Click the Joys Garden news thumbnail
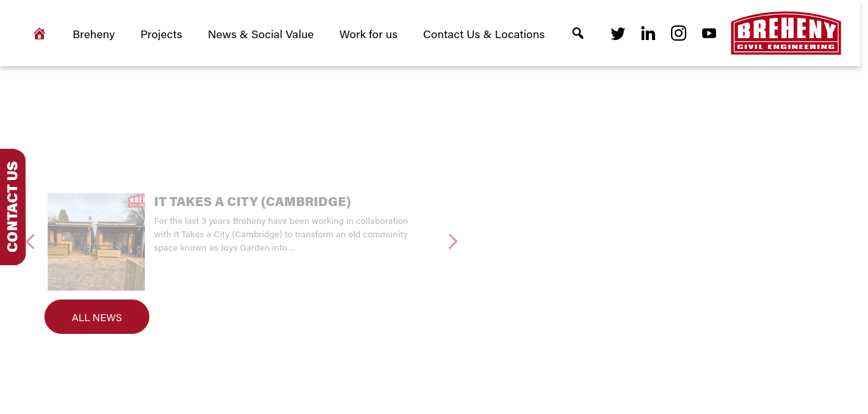 (x=96, y=242)
